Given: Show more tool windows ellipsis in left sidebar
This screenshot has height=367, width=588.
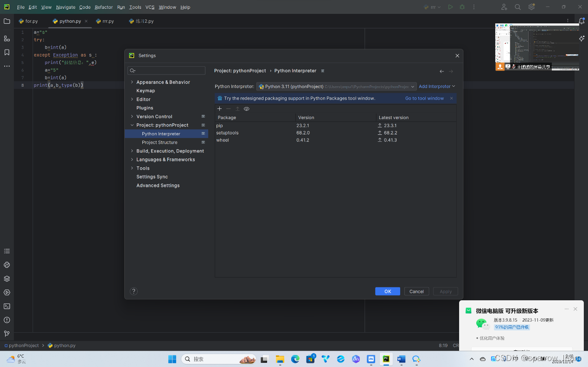Looking at the screenshot, I should click(x=6, y=66).
